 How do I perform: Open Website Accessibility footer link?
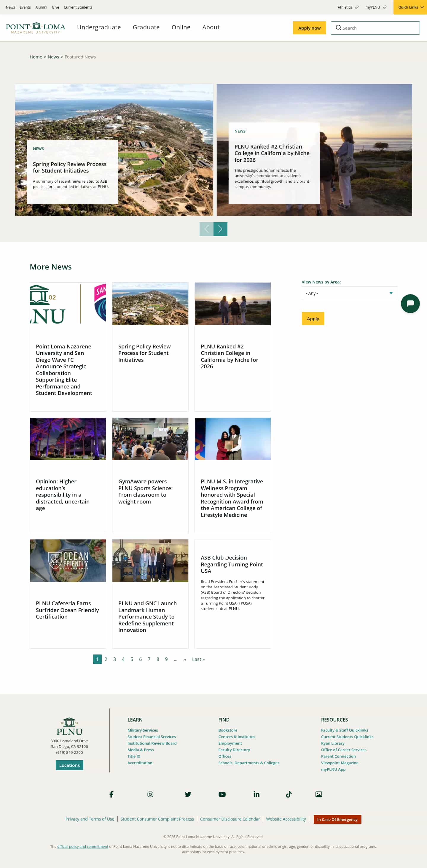pos(286,819)
